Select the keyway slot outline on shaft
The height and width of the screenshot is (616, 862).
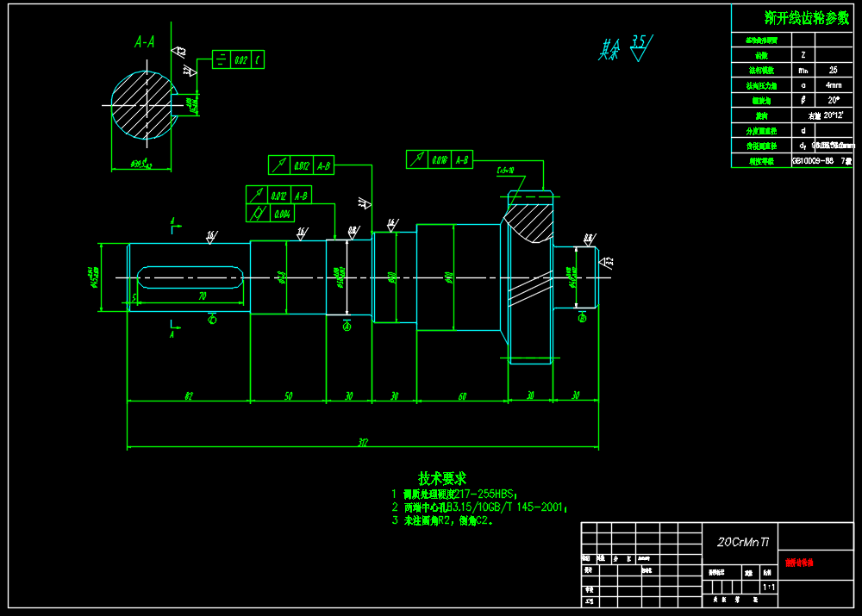coord(191,277)
